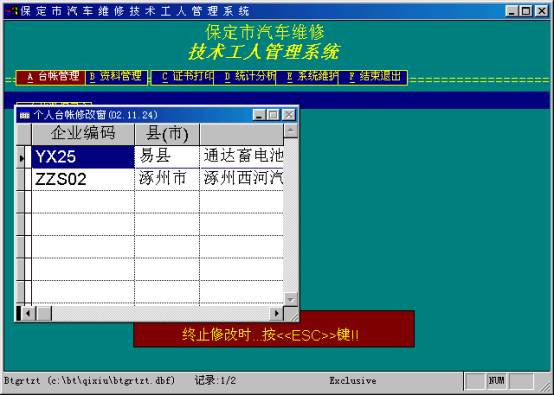The width and height of the screenshot is (554, 395).
Task: Select the ZZS02 enterprise code cell
Action: tap(83, 179)
